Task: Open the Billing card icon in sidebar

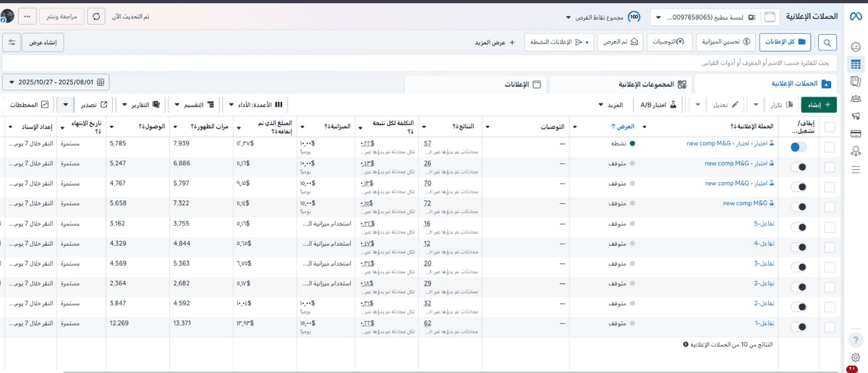Action: point(856,134)
